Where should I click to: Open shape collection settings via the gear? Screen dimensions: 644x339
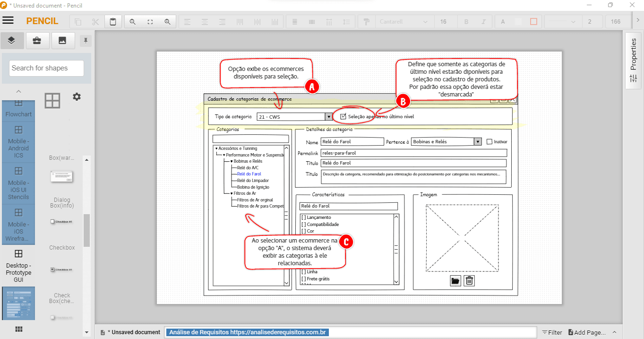pos(77,96)
